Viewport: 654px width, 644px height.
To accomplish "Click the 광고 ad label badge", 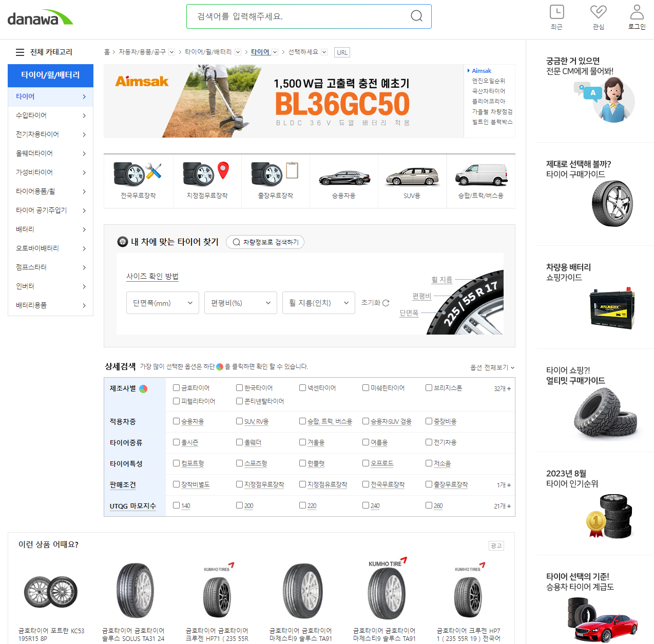I will click(x=496, y=545).
